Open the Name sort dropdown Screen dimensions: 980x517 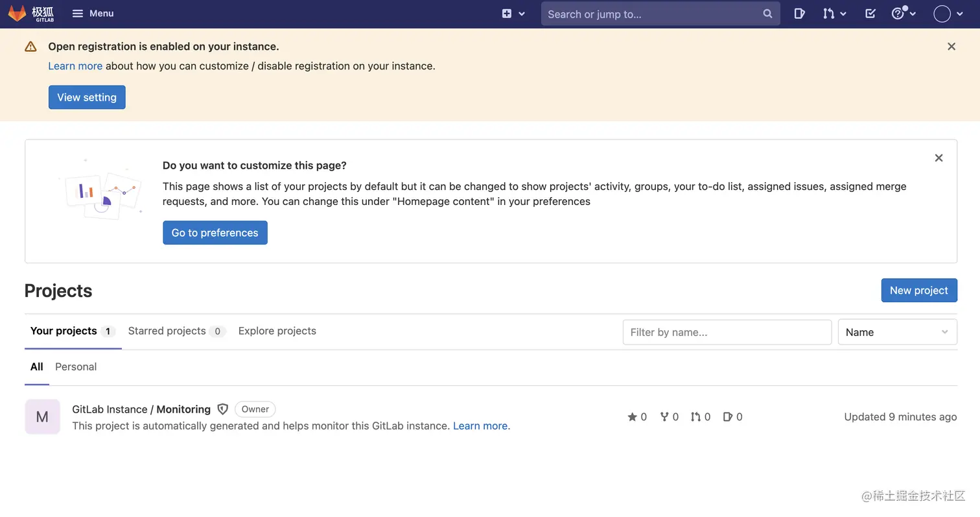(898, 332)
